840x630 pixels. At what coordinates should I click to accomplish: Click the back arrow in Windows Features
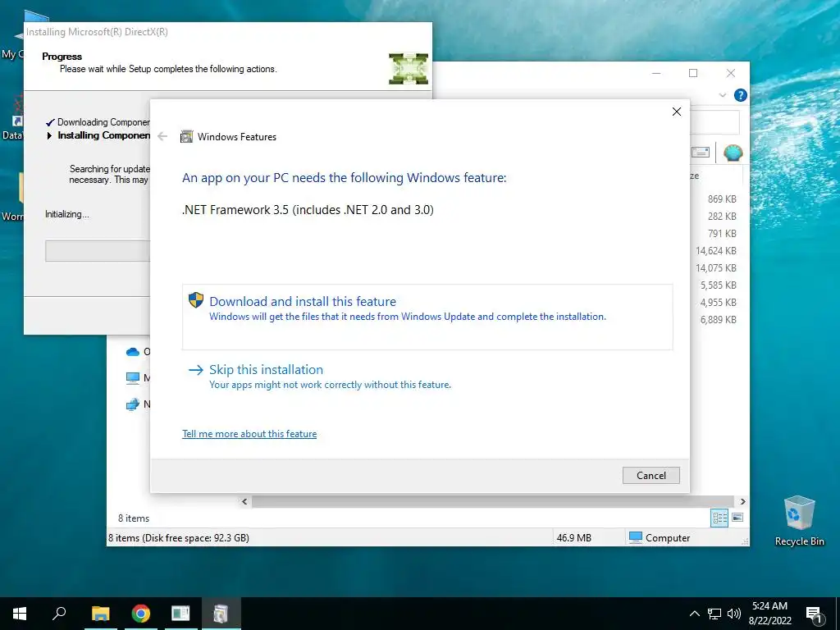click(x=163, y=137)
